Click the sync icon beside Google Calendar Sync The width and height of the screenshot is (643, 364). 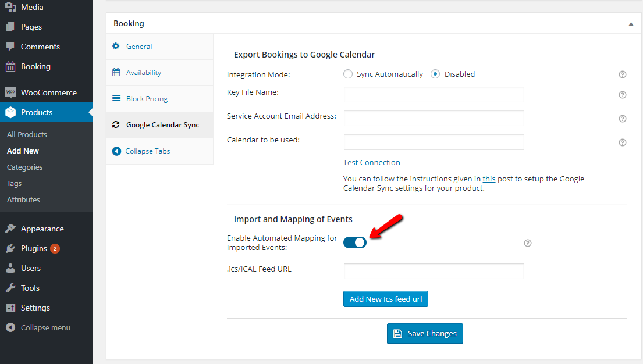[116, 124]
